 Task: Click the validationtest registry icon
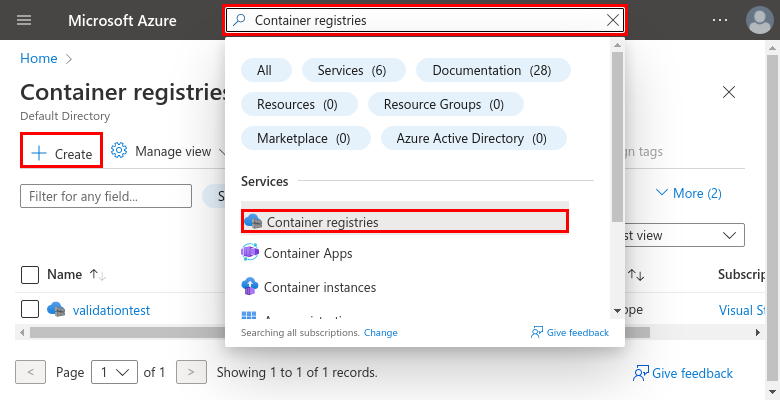pos(56,310)
